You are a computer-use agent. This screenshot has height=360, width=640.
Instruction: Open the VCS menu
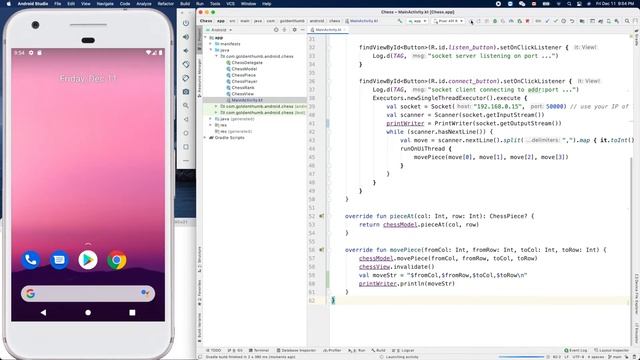coord(230,4)
